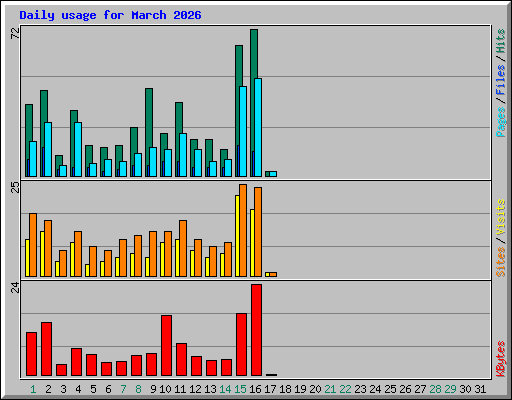
Task: Click day label '4' on the x-axis
Action: [x=78, y=389]
